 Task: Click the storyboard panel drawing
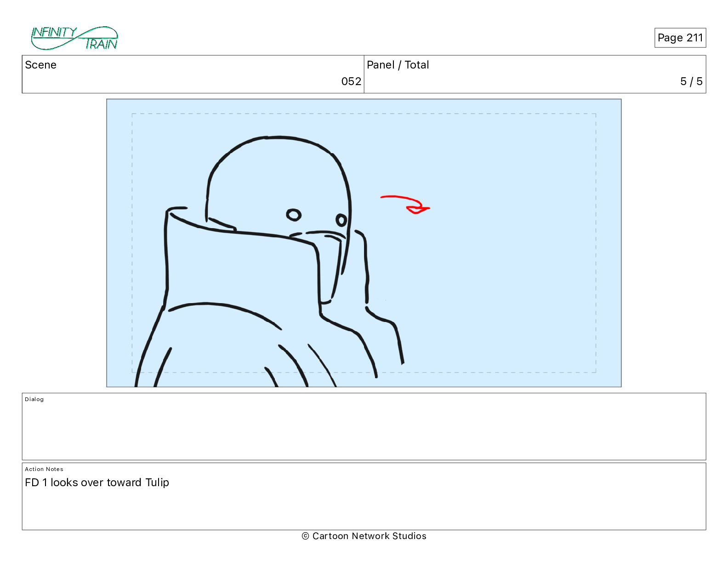click(364, 243)
